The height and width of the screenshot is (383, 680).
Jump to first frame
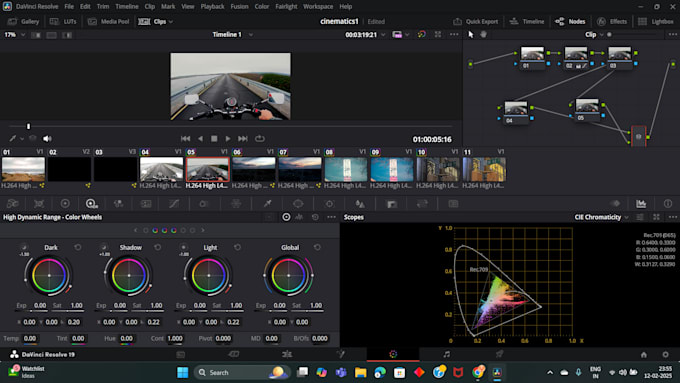coord(185,138)
